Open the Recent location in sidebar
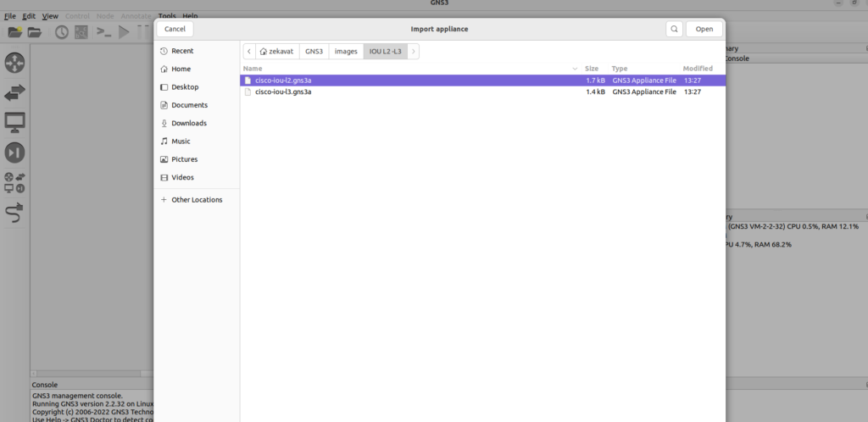 tap(182, 51)
